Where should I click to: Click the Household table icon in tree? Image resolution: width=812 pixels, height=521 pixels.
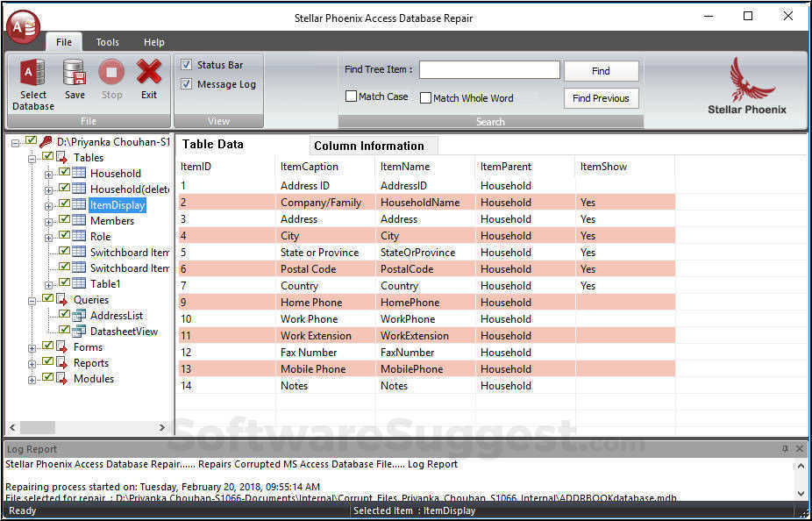coord(79,173)
